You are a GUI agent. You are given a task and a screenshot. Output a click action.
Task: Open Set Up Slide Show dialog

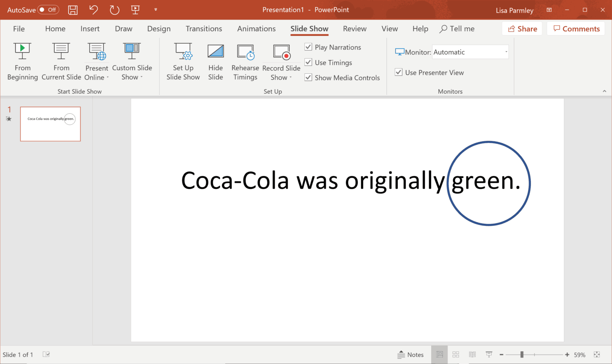tap(183, 61)
